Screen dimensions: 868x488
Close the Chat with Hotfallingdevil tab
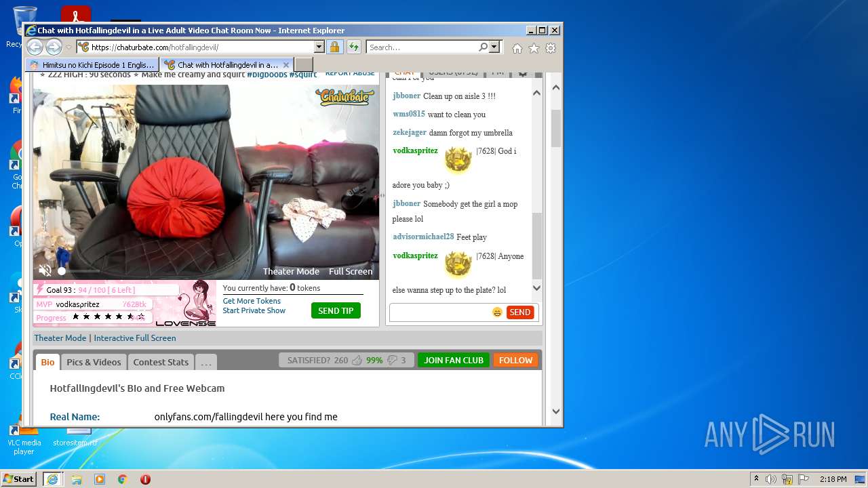click(285, 65)
